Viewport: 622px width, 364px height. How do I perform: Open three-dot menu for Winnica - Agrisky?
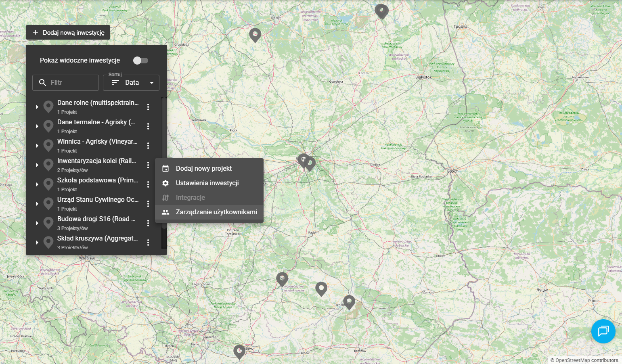(x=148, y=146)
